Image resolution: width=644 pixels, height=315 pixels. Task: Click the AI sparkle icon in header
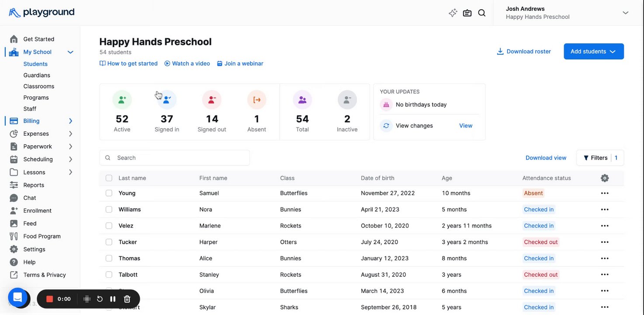(x=453, y=13)
